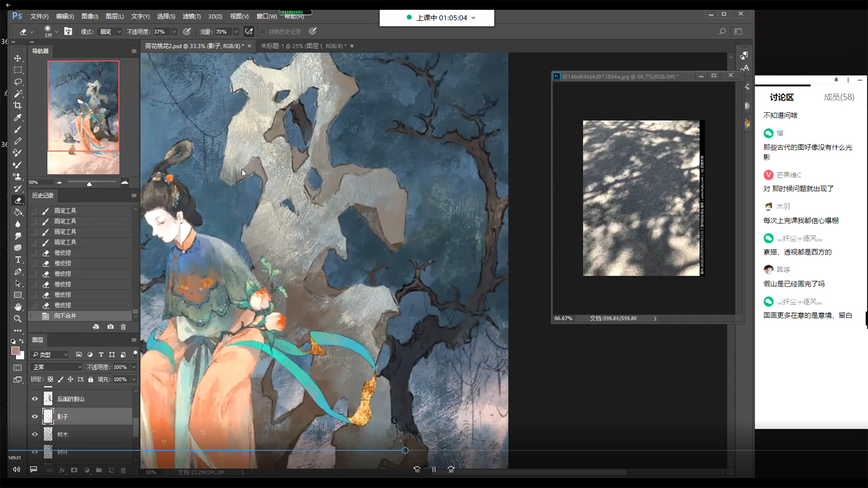
Task: Open workspace switcher icon in options bar
Action: pos(738,32)
